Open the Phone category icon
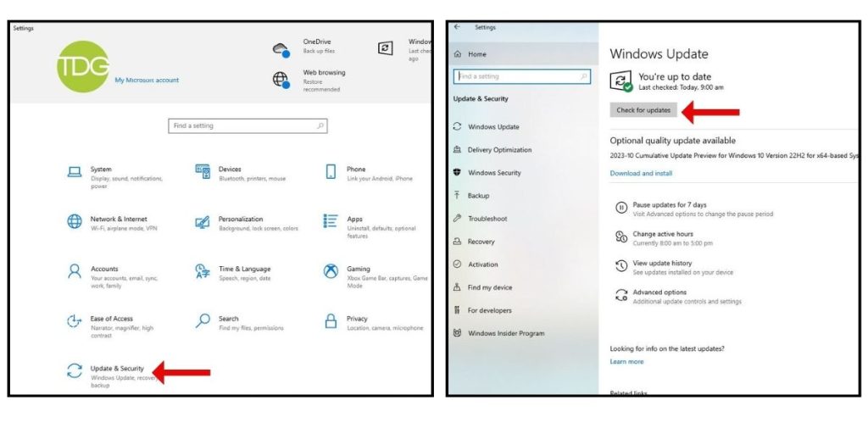The width and height of the screenshot is (868, 434). coord(331,171)
